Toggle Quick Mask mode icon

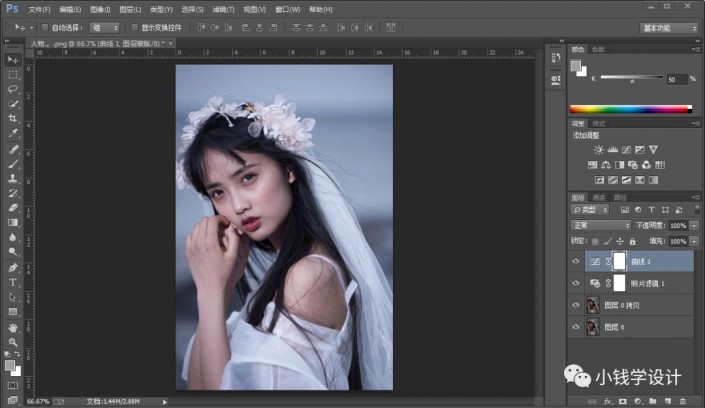[x=13, y=386]
